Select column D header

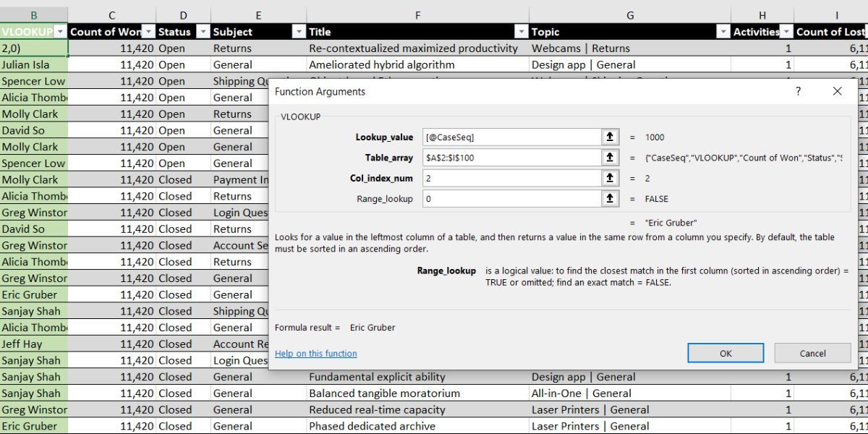click(183, 15)
